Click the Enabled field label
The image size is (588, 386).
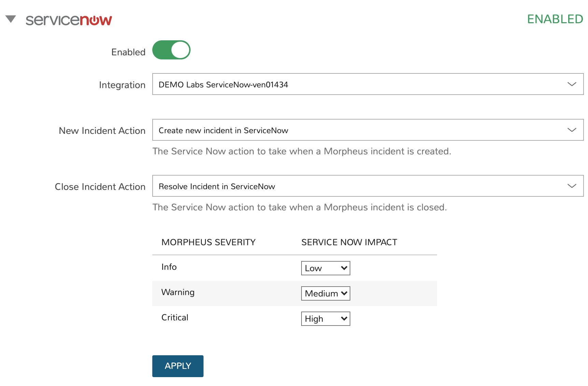click(128, 52)
